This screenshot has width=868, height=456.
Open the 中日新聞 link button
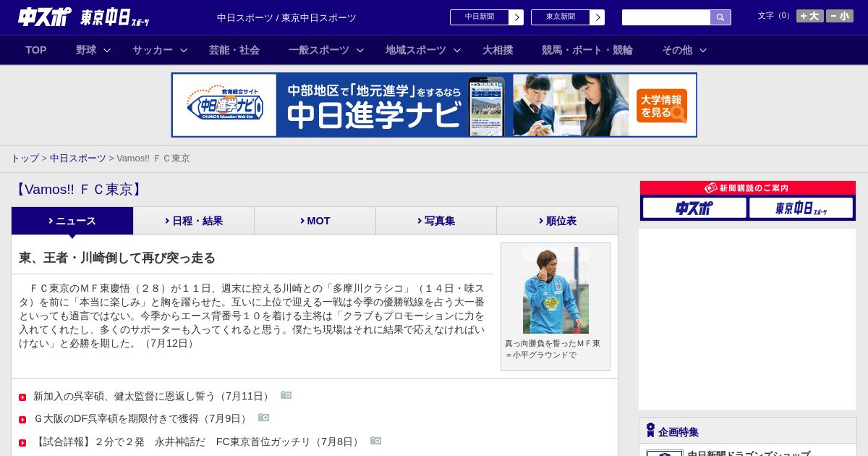(486, 17)
